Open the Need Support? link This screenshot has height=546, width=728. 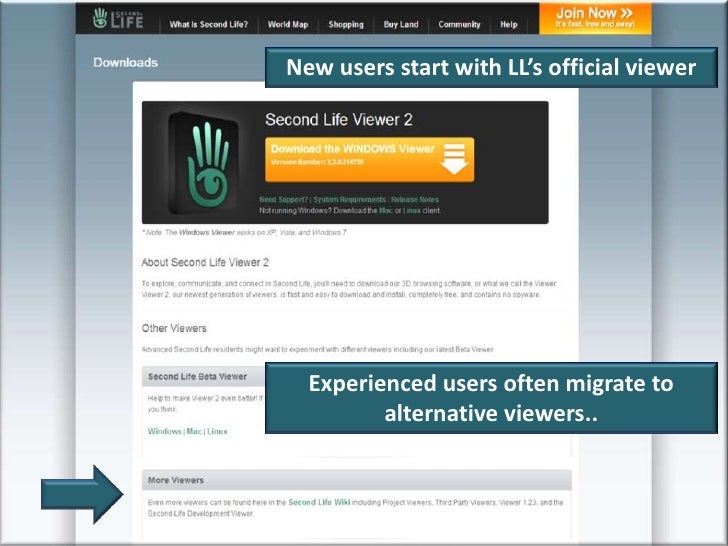283,200
